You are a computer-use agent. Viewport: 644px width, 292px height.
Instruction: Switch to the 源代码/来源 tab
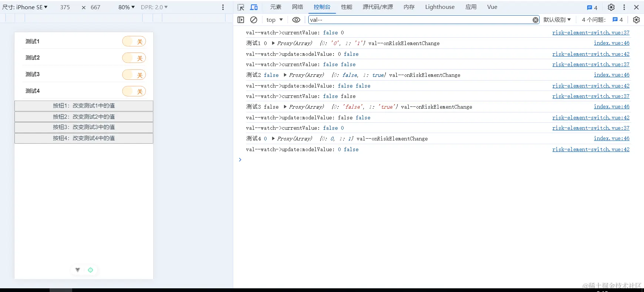[378, 7]
